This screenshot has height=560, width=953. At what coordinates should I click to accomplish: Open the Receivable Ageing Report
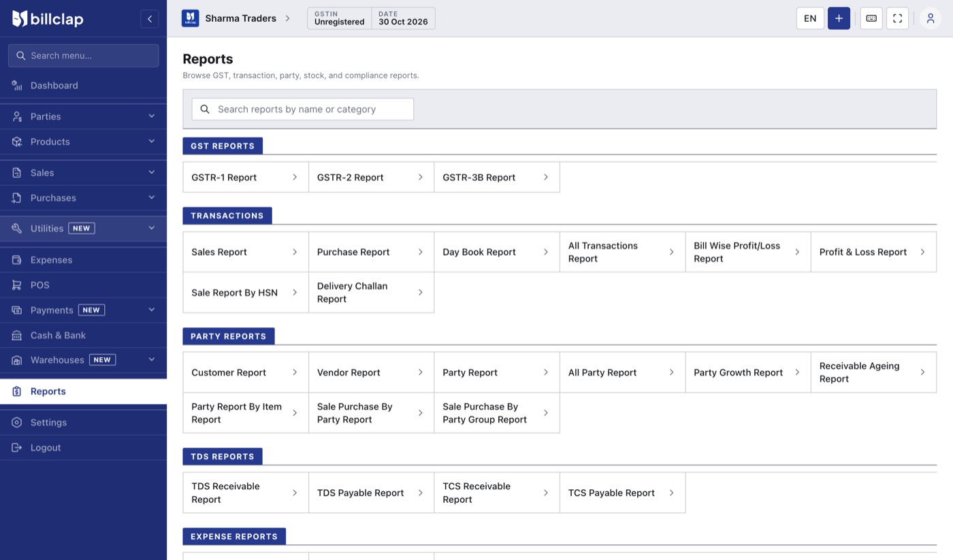tap(874, 372)
